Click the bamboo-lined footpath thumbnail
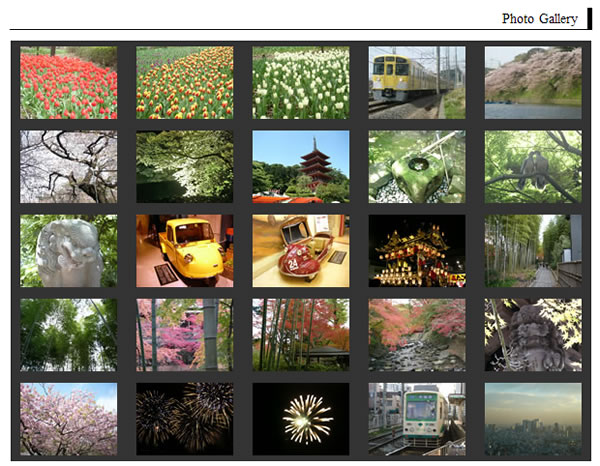This screenshot has height=466, width=600. point(532,251)
